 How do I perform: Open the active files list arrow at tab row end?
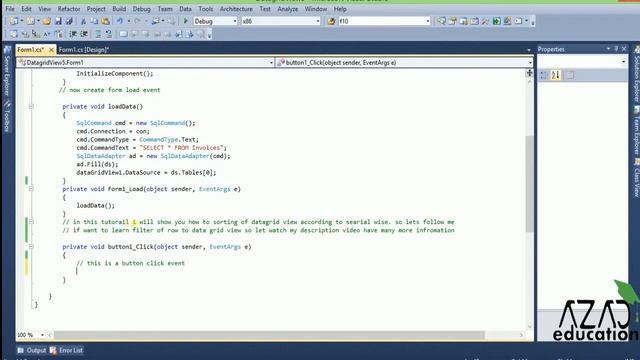(529, 50)
